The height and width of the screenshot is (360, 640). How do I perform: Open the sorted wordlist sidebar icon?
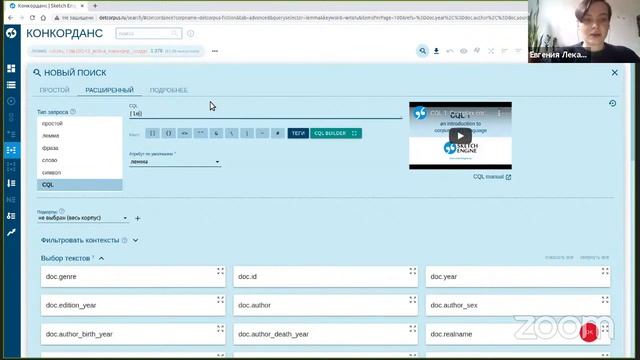(11, 183)
